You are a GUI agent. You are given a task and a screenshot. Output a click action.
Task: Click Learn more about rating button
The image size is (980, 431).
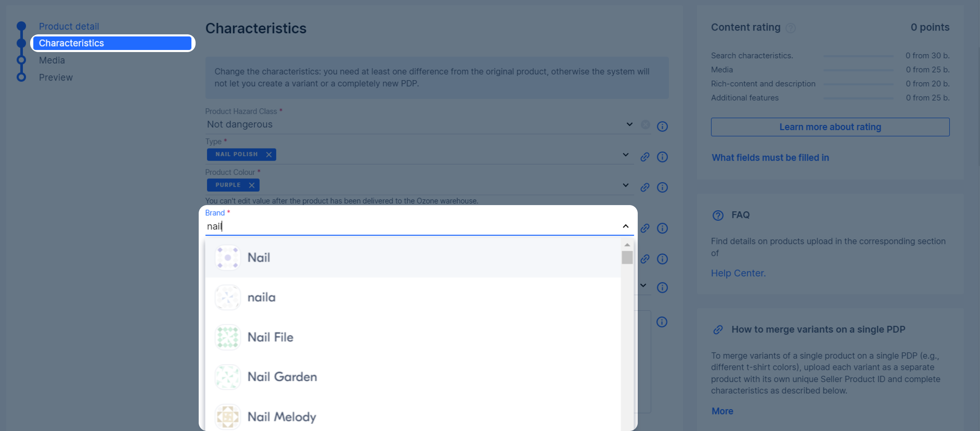click(x=830, y=127)
